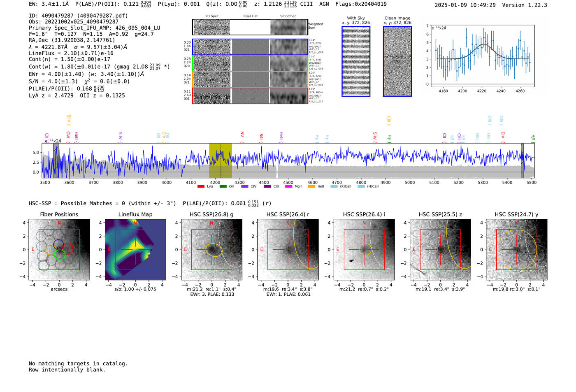Click the green Hγ line marker
This screenshot has height=392, width=576.
pos(389,139)
